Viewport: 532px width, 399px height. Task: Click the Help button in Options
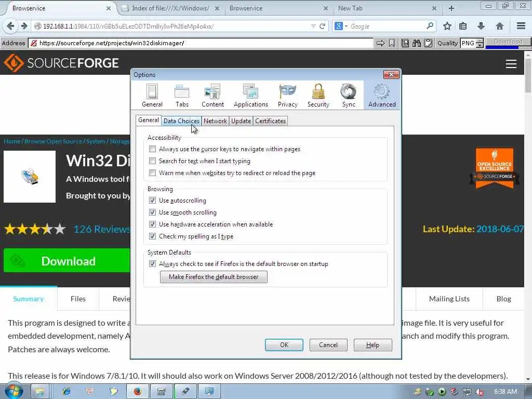(373, 345)
